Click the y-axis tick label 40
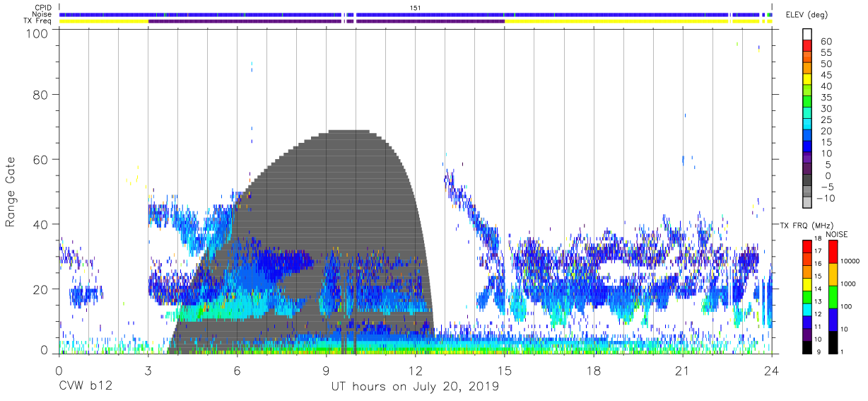 (41, 224)
